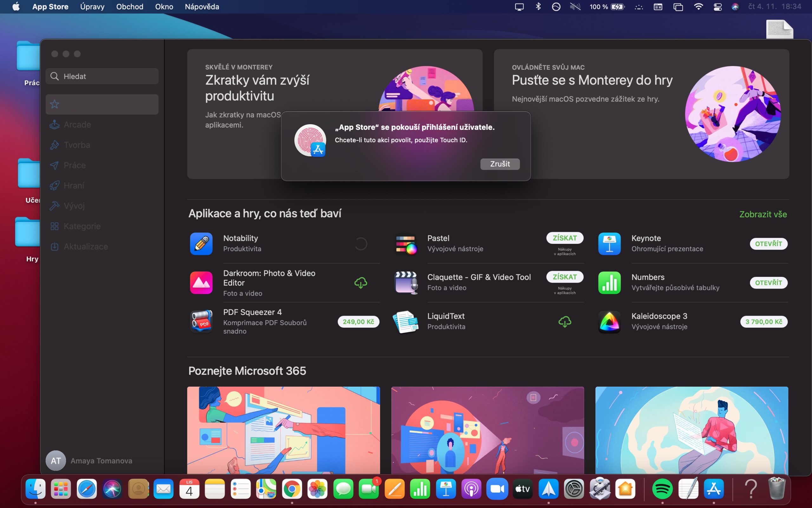Click the Notability app title text
The width and height of the screenshot is (812, 508).
240,238
